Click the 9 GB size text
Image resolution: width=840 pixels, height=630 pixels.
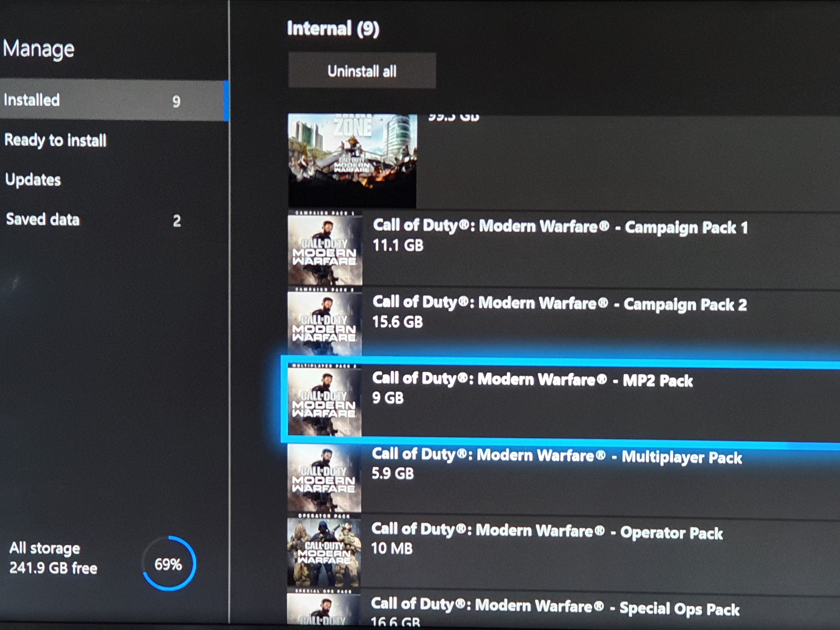click(388, 398)
